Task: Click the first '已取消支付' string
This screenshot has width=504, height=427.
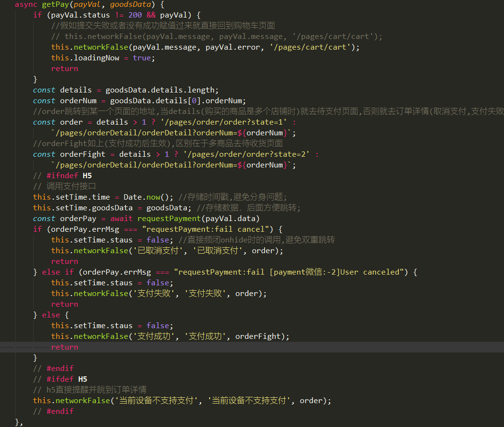Action: pyautogui.click(x=158, y=251)
